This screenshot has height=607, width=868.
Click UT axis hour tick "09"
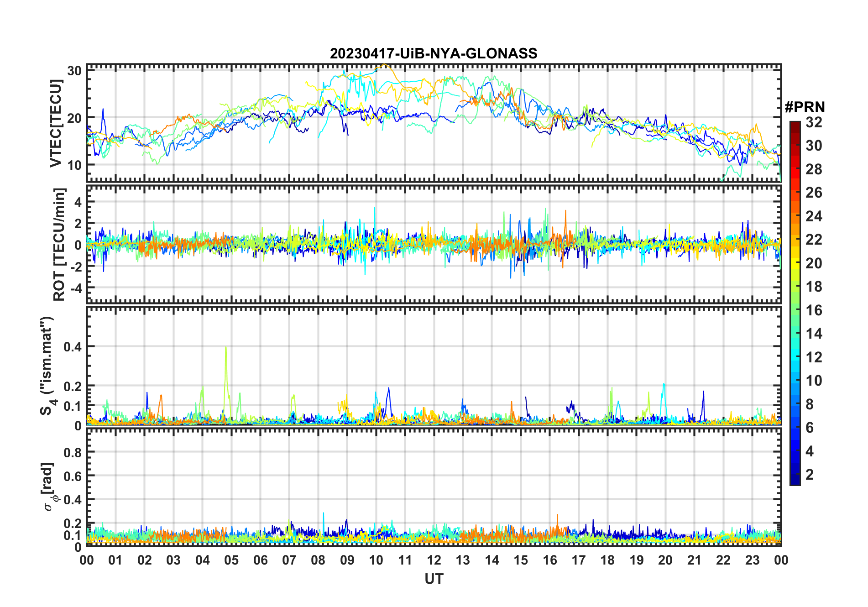pyautogui.click(x=347, y=560)
